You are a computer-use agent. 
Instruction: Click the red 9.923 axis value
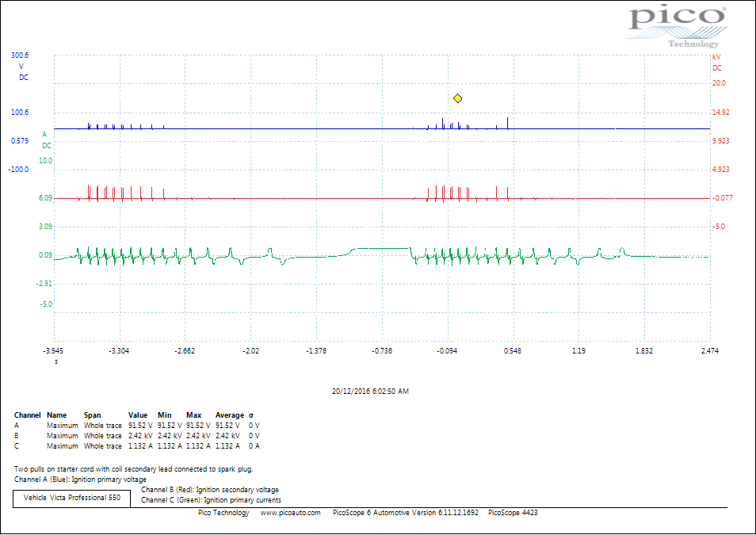(721, 141)
